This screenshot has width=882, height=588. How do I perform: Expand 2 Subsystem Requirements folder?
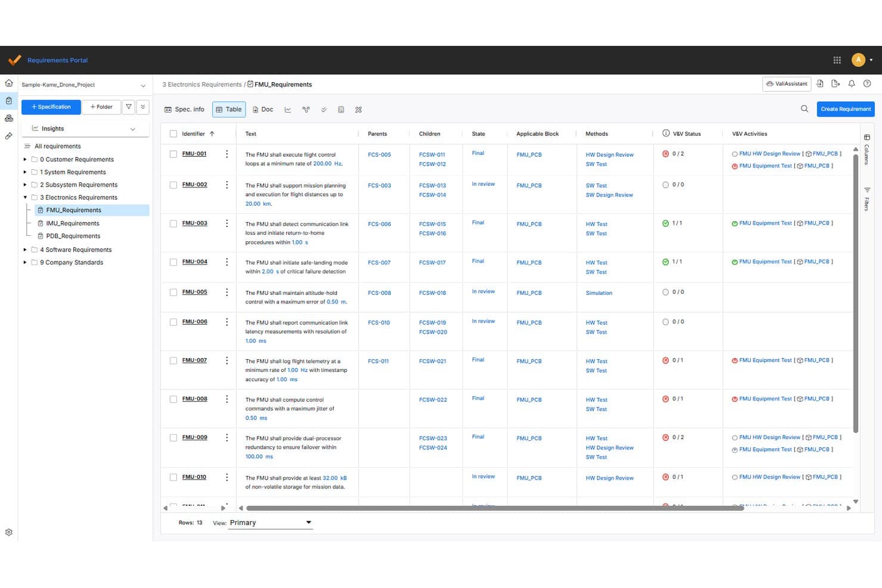click(25, 185)
